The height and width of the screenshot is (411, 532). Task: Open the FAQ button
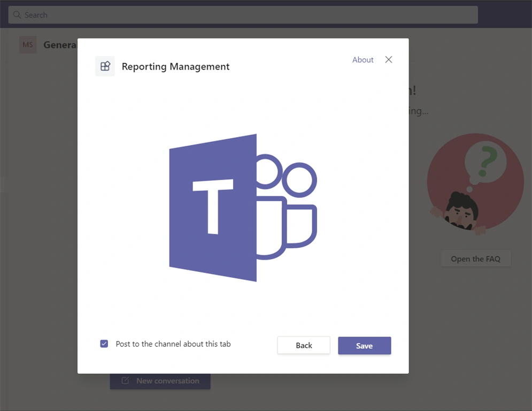point(476,259)
